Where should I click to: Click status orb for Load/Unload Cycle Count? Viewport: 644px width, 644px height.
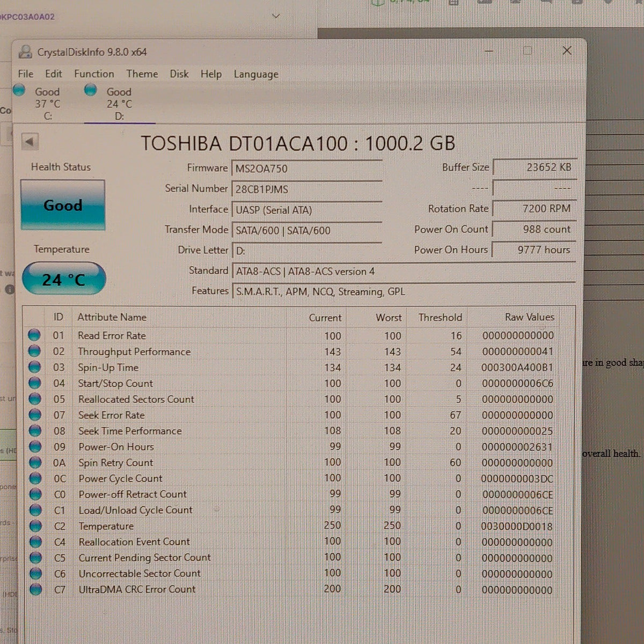pos(35,510)
